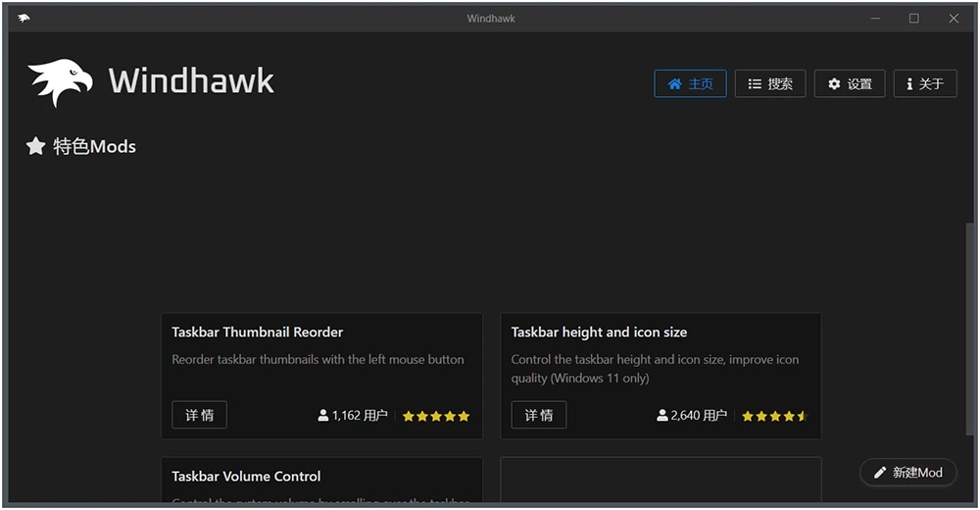Open the 主页 home tab
This screenshot has height=510, width=980.
(x=690, y=83)
